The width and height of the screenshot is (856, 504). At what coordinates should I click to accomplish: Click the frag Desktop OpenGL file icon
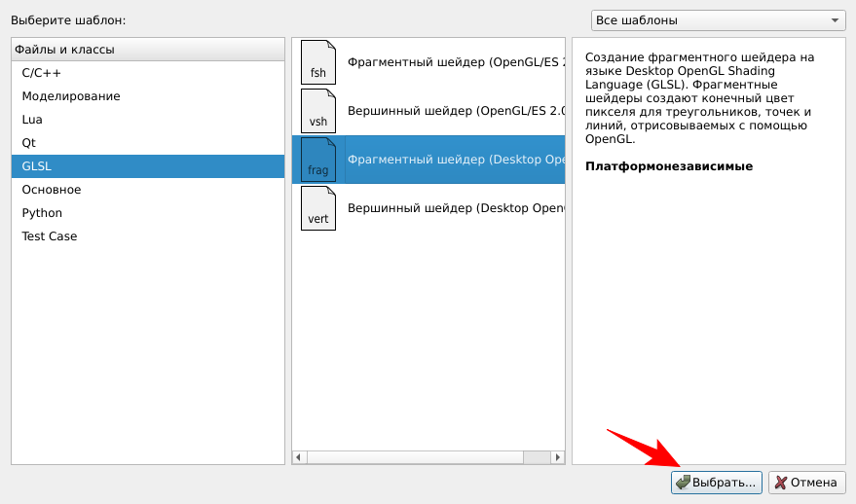317,160
